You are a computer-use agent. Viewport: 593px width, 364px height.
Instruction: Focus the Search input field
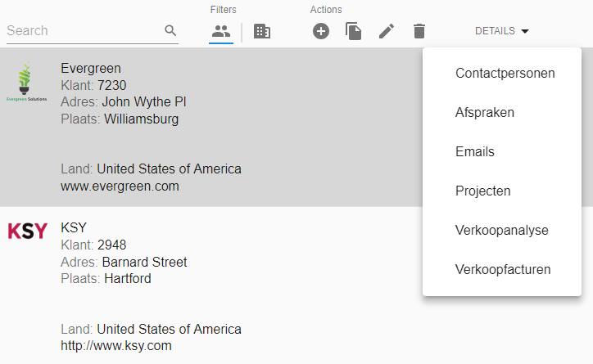pyautogui.click(x=84, y=30)
